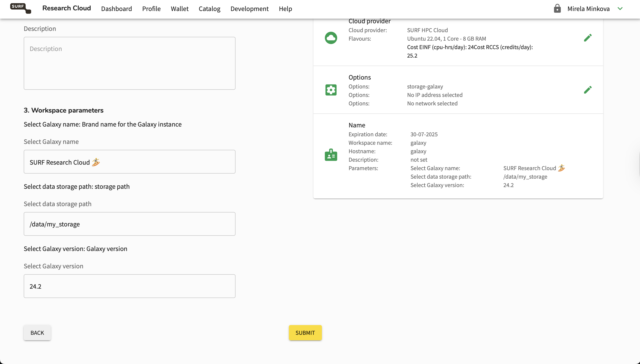Click the green cloud provider icon

(331, 38)
